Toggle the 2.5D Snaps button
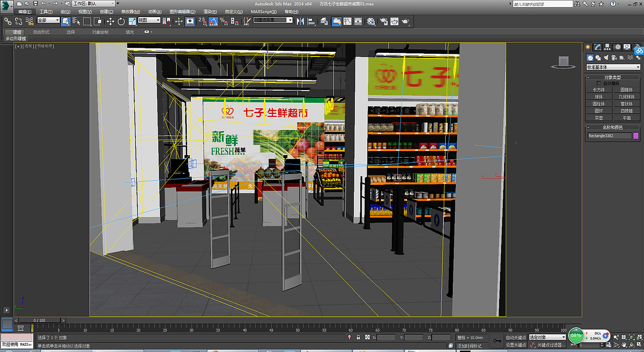The width and height of the screenshot is (644, 352). pos(202,21)
